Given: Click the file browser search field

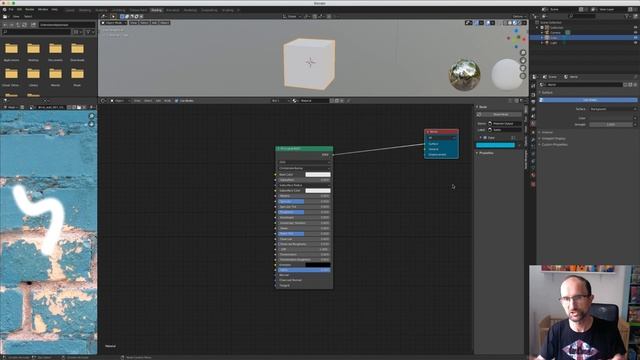Looking at the screenshot, I should point(36,32).
